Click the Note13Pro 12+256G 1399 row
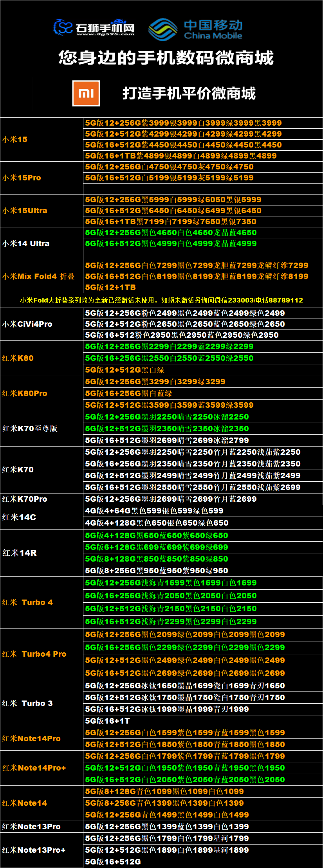Image resolution: width=323 pixels, height=868 pixels. pyautogui.click(x=203, y=827)
